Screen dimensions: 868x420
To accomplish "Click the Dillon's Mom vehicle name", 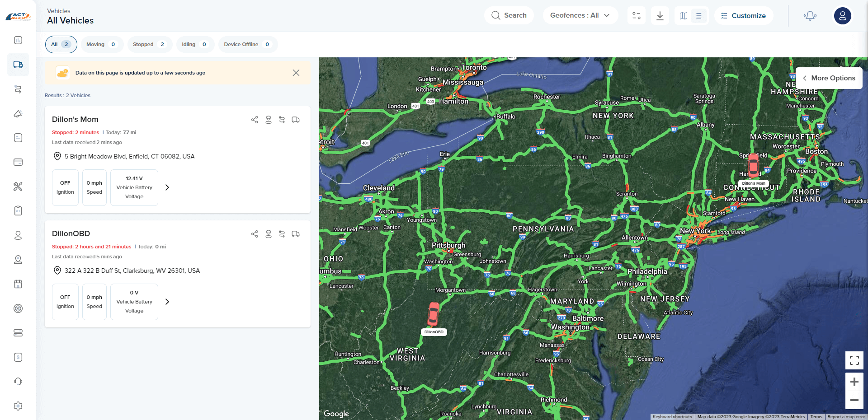I will pyautogui.click(x=75, y=119).
